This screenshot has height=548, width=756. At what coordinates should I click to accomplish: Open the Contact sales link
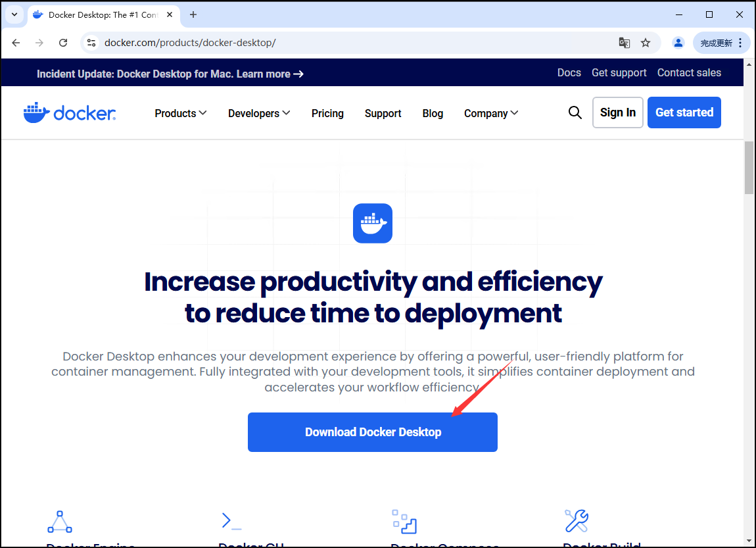[689, 72]
